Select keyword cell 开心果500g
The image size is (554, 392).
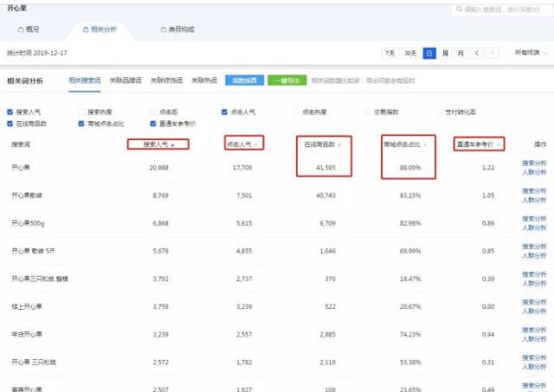[x=28, y=223]
